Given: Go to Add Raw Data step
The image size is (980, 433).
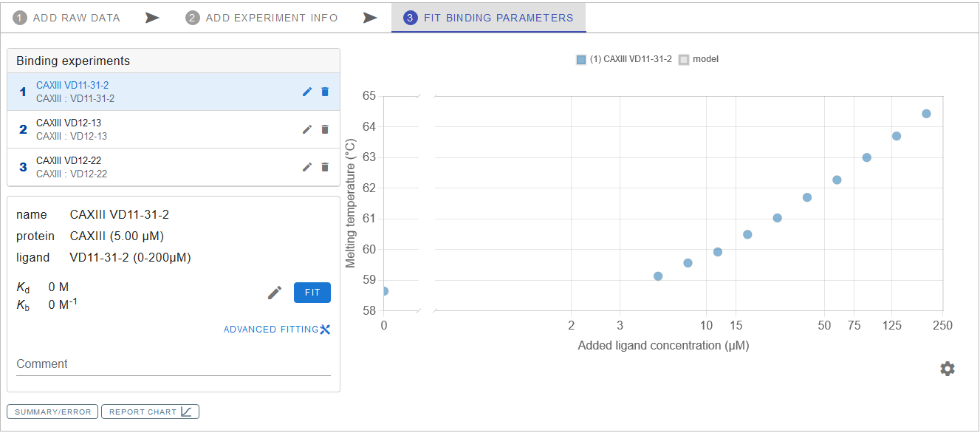Looking at the screenshot, I should point(67,18).
